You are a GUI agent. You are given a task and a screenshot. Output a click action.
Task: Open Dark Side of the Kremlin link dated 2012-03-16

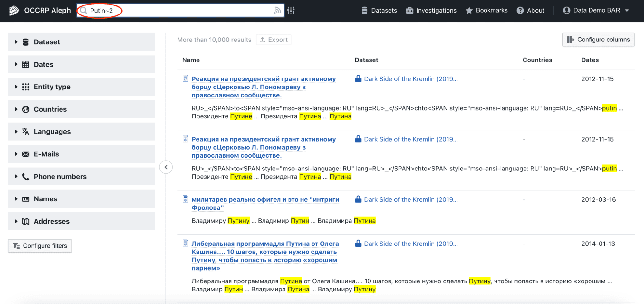click(411, 199)
